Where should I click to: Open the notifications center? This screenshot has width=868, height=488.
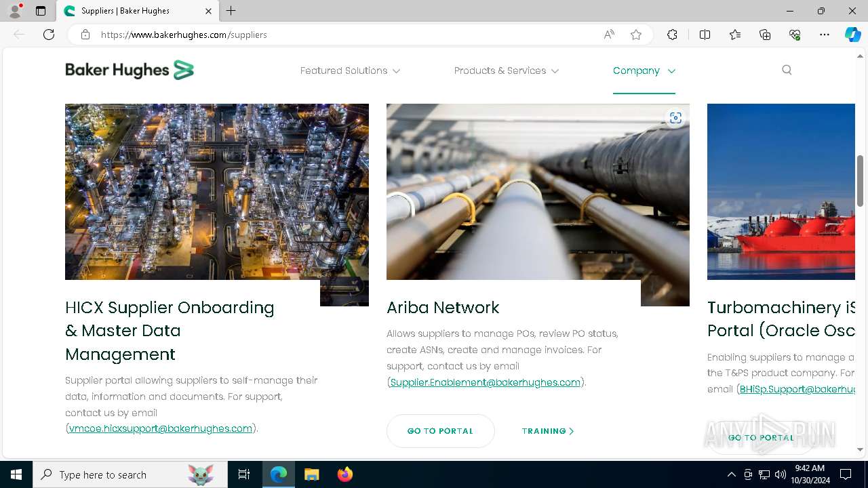(x=846, y=474)
